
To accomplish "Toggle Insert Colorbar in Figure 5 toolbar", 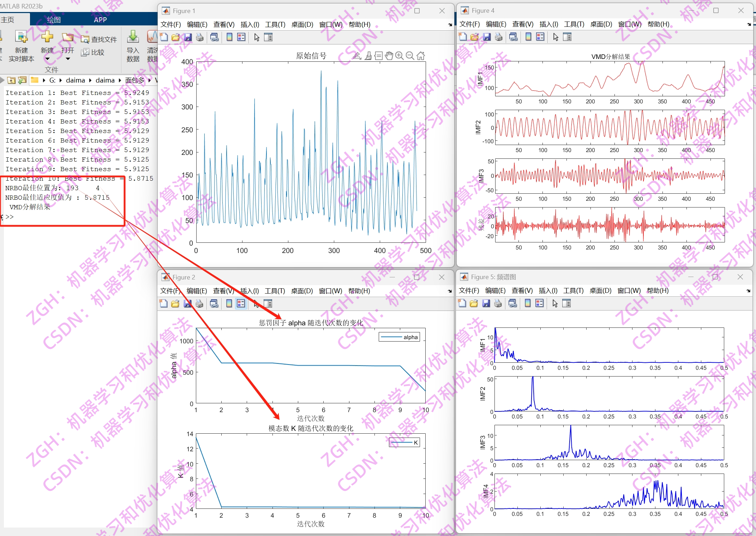I will (528, 303).
